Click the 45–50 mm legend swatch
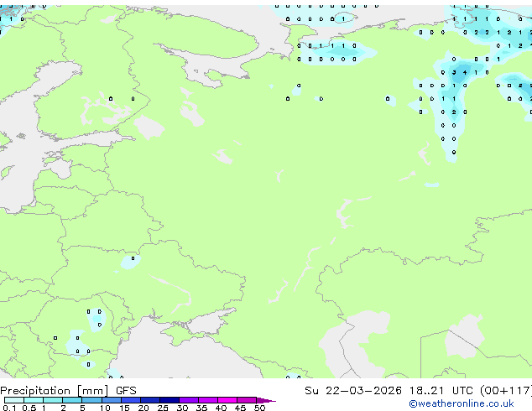This screenshot has width=532, height=411. [247, 400]
